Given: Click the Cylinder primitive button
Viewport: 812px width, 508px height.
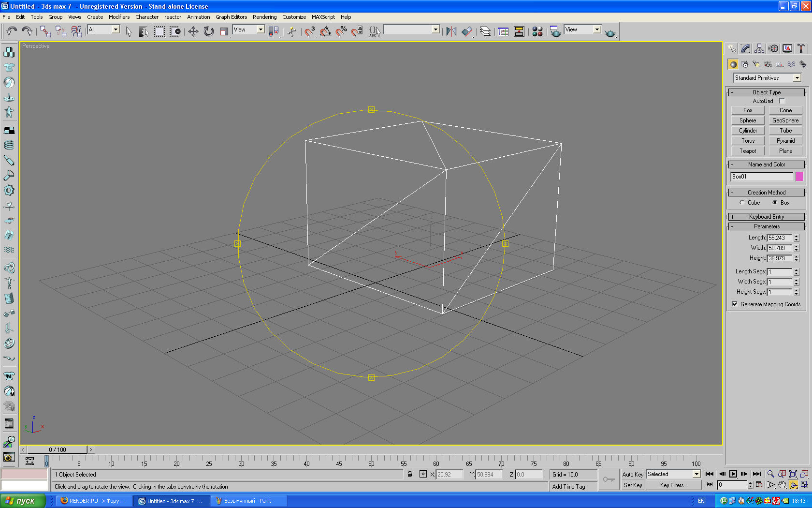Looking at the screenshot, I should tap(748, 131).
